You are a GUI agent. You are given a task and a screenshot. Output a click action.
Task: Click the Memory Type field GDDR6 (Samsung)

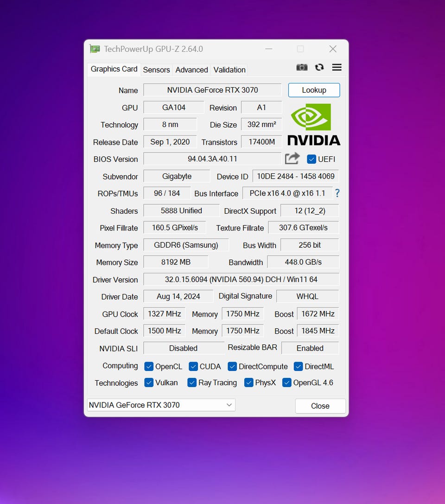[186, 245]
